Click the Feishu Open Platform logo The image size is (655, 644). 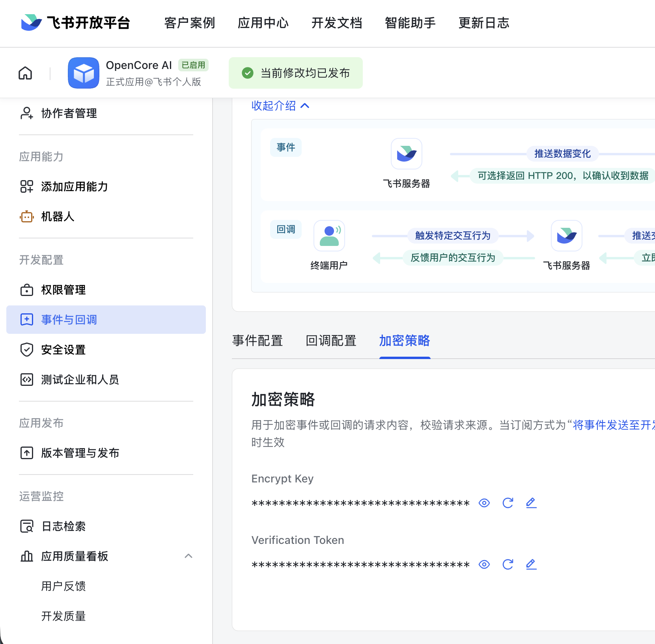[x=75, y=23]
